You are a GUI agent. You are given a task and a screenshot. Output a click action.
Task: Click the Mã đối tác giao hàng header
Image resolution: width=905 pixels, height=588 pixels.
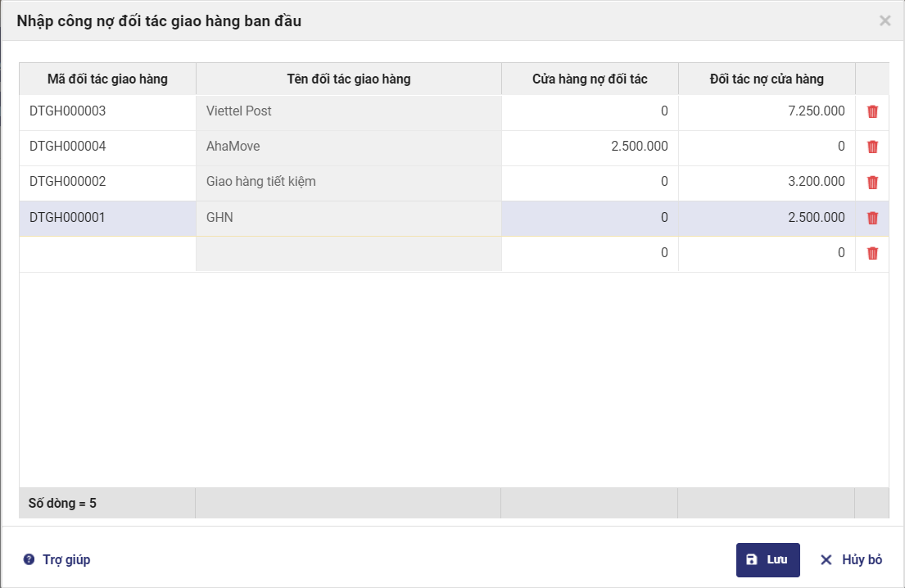point(107,79)
